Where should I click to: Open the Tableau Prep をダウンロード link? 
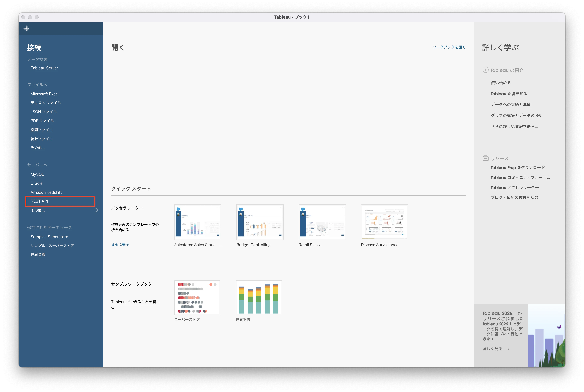(x=518, y=168)
